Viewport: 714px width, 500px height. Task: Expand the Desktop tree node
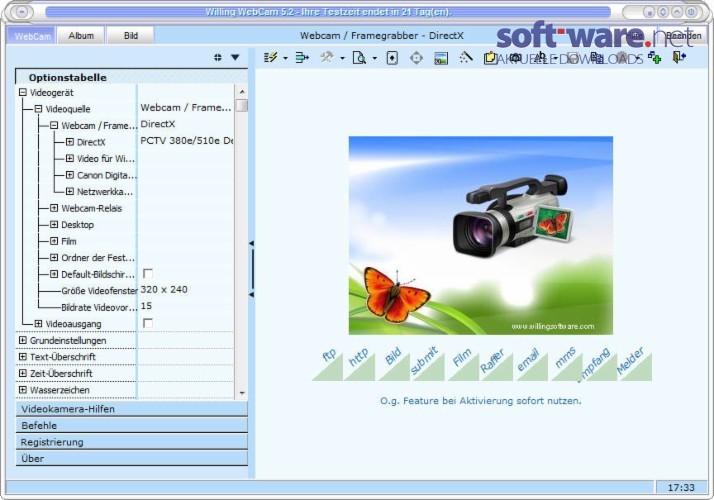tap(54, 224)
